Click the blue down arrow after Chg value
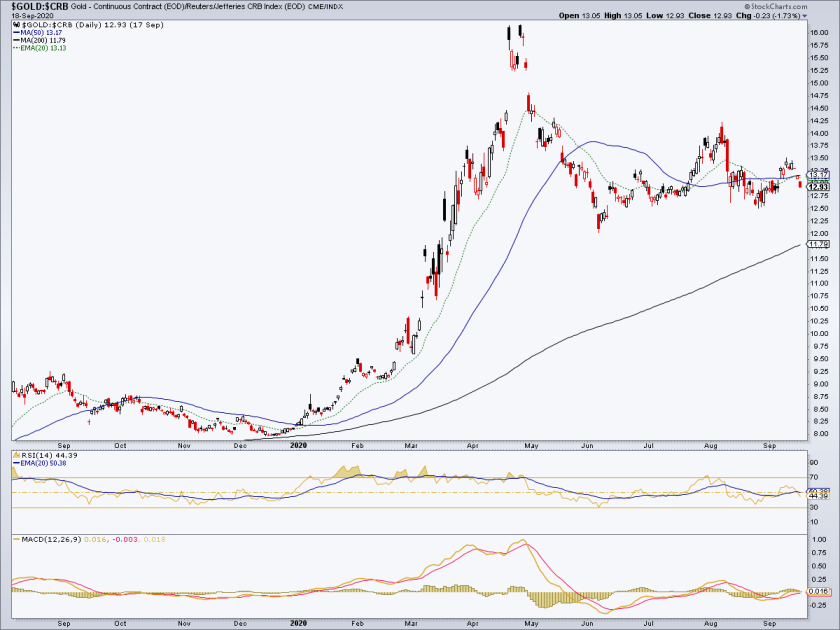 (805, 17)
